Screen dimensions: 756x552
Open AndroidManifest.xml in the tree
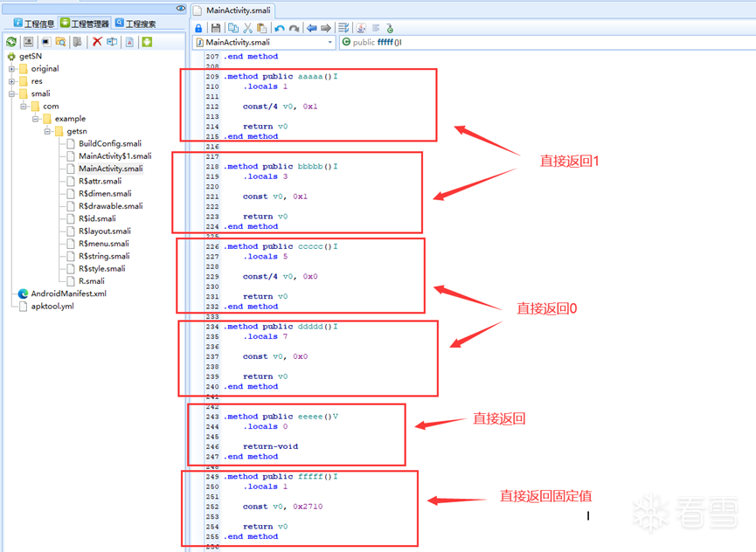point(68,293)
